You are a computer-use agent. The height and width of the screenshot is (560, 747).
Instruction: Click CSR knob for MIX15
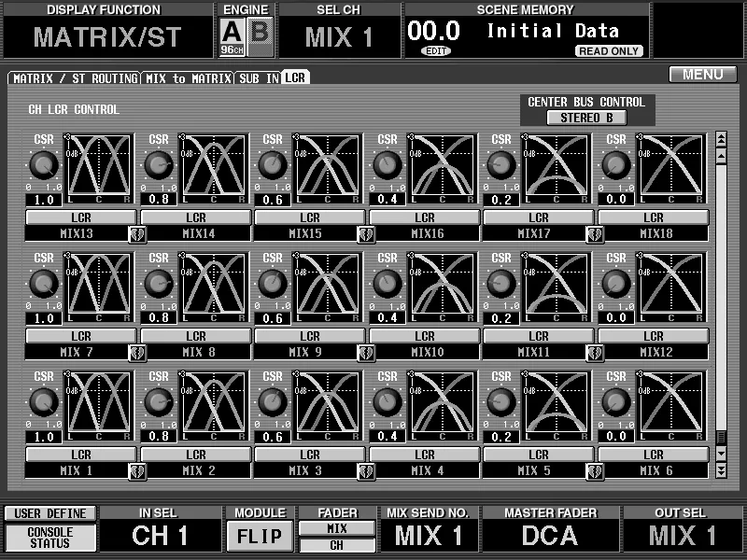coord(273,165)
